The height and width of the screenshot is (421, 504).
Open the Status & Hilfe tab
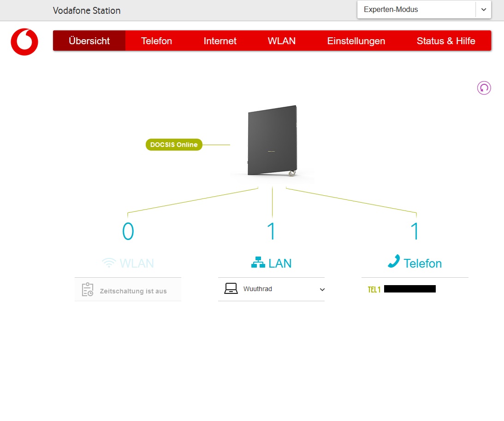coord(446,41)
